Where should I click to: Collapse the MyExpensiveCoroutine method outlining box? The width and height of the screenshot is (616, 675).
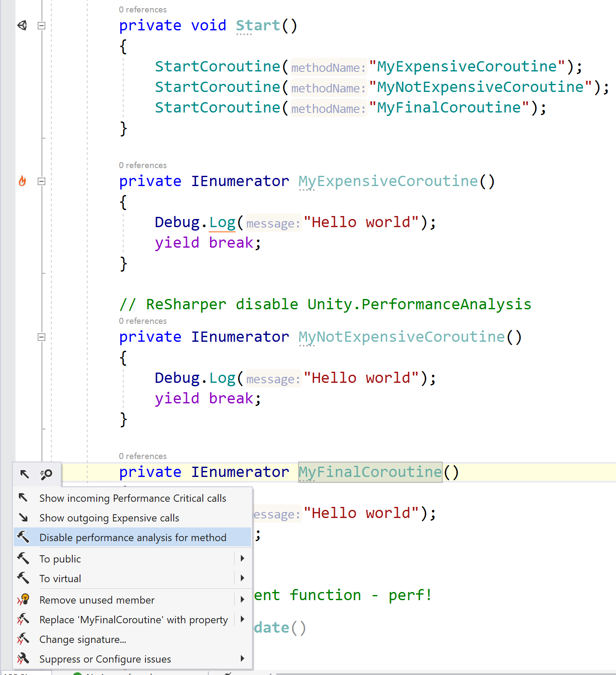41,181
